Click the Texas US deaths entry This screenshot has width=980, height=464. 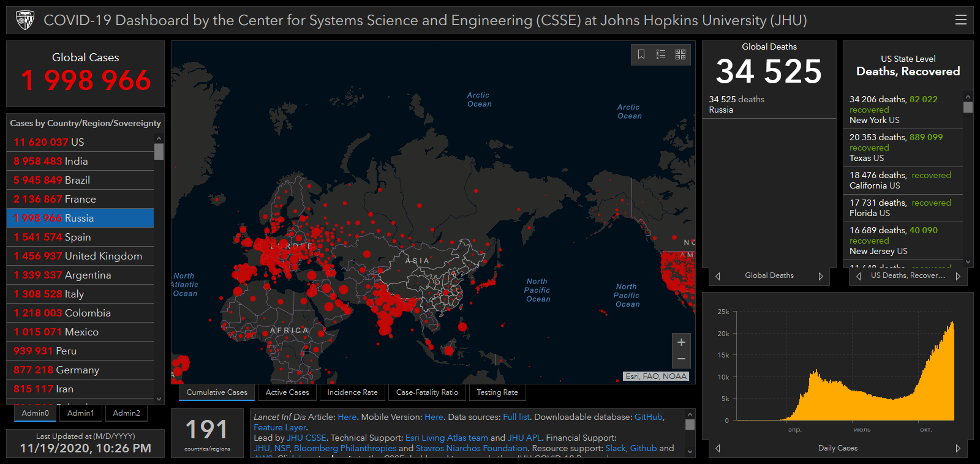[903, 148]
